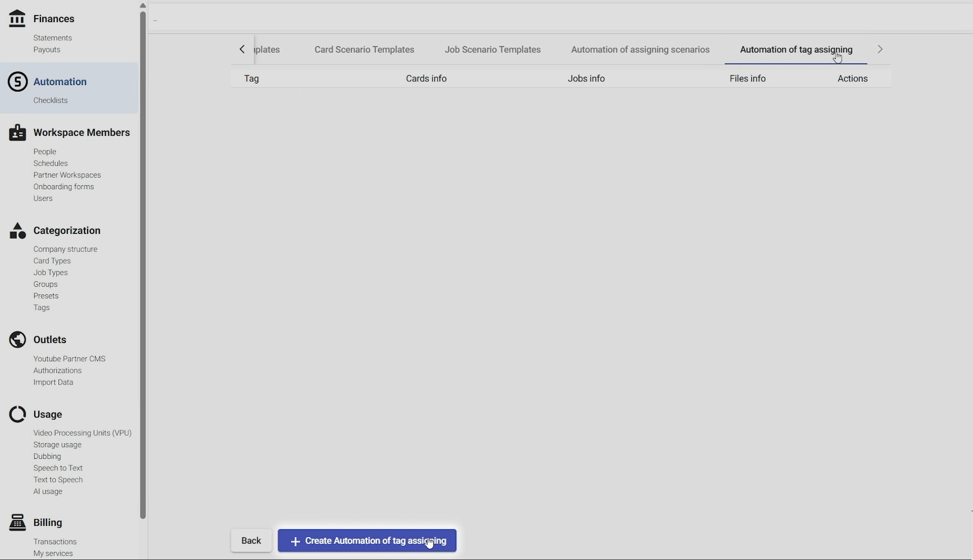Click the sidebar scroll up arrow
973x560 pixels.
click(143, 6)
